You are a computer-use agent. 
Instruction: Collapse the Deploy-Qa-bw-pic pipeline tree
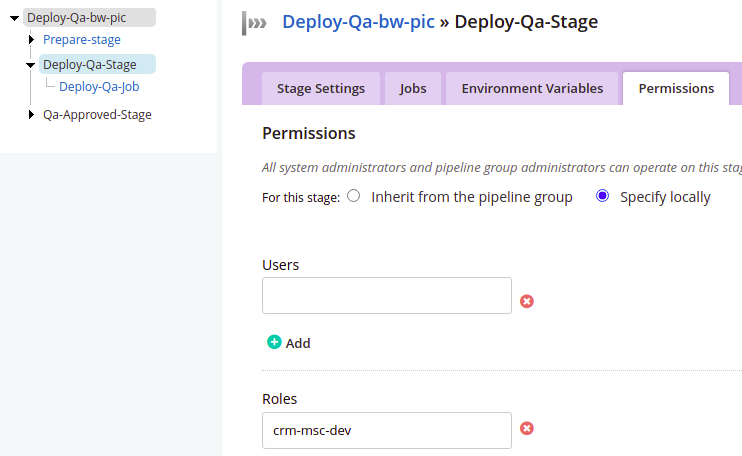coord(15,18)
